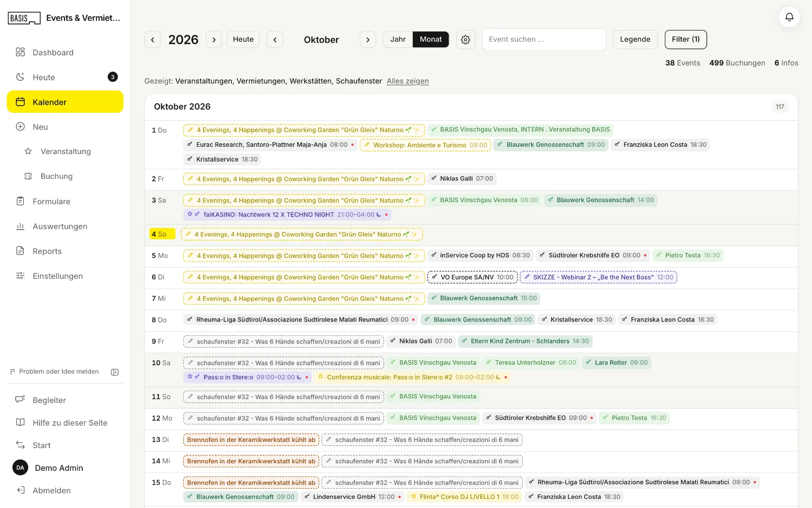Go to previous year arrow
Image resolution: width=812 pixels, height=508 pixels.
coord(153,40)
